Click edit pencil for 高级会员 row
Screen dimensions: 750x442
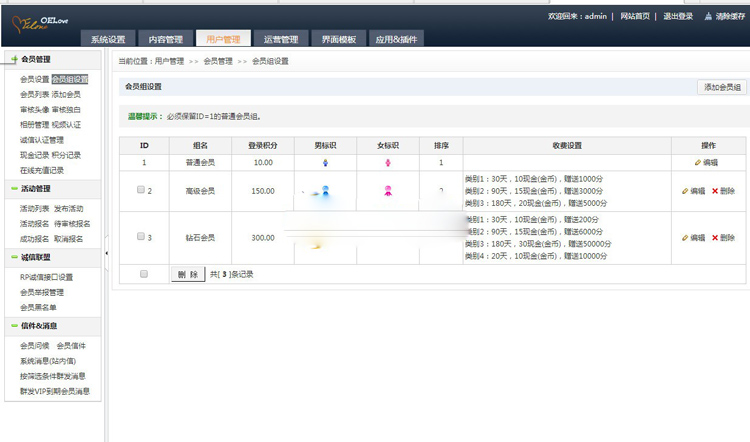686,190
